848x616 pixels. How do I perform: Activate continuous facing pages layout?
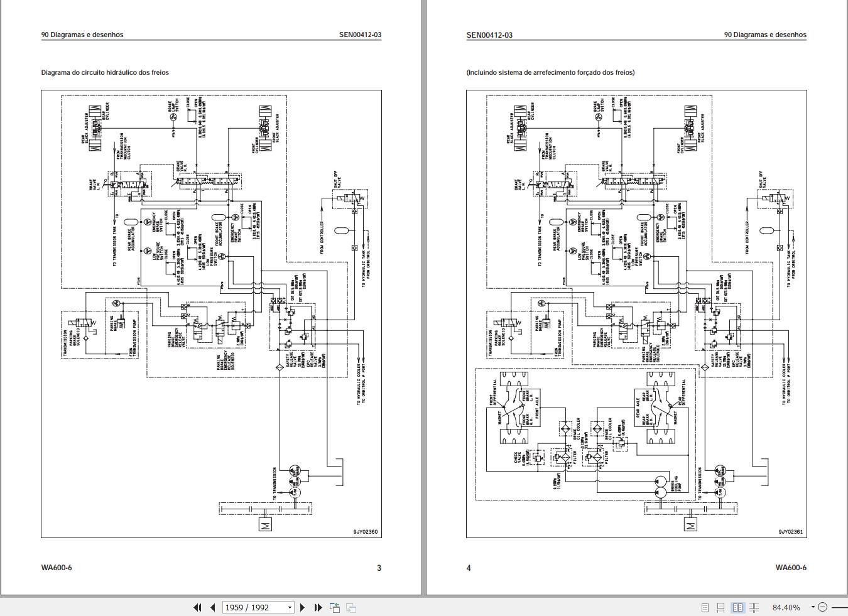[754, 607]
